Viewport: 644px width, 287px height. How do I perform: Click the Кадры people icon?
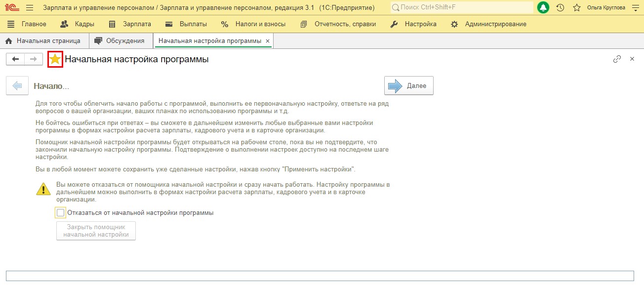(x=64, y=24)
